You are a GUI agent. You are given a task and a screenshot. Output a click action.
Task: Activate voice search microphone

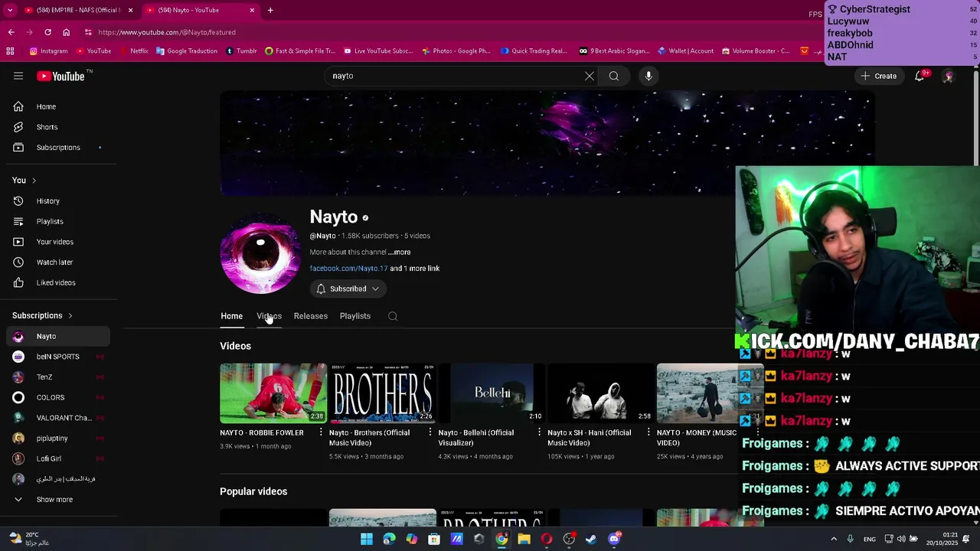click(648, 76)
